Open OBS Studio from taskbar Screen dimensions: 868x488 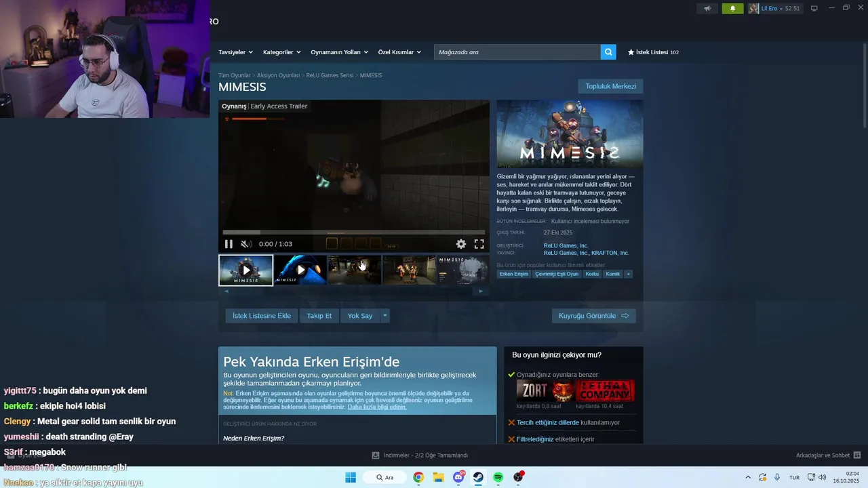click(518, 477)
